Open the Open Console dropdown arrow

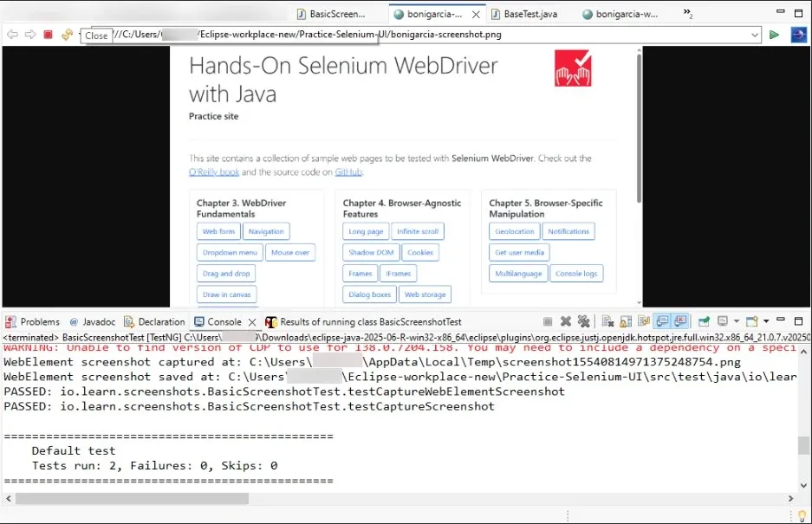click(x=766, y=321)
